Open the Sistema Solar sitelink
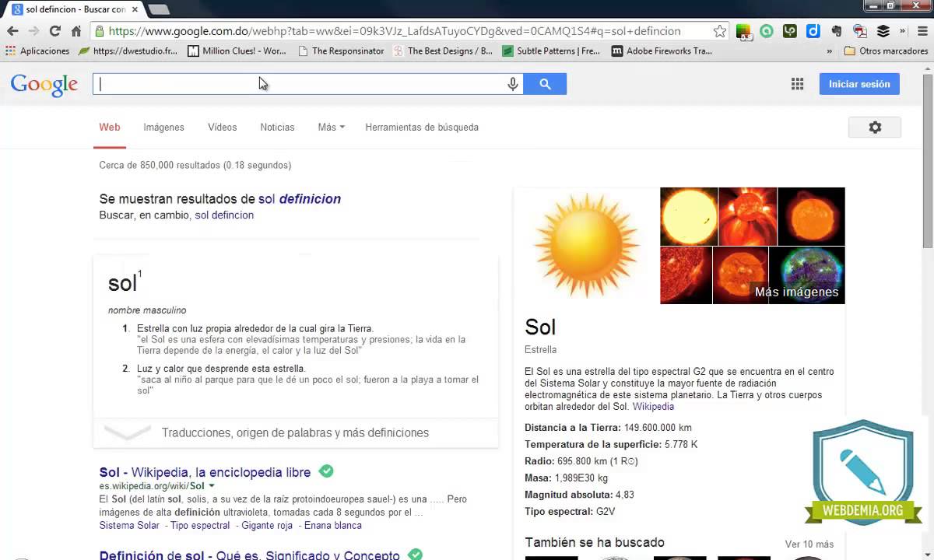The image size is (934, 560). point(129,526)
